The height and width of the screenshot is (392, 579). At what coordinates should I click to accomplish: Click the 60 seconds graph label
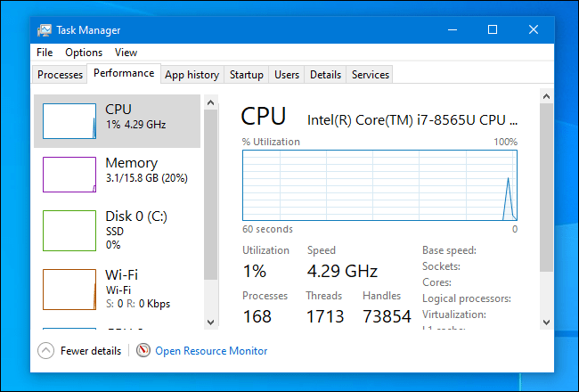pyautogui.click(x=267, y=229)
